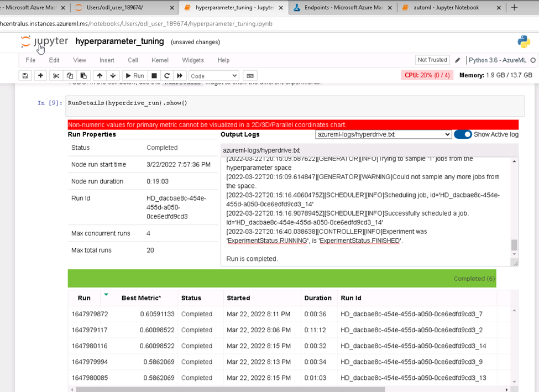Click the Best Metric value 0.60591133

pos(157,314)
